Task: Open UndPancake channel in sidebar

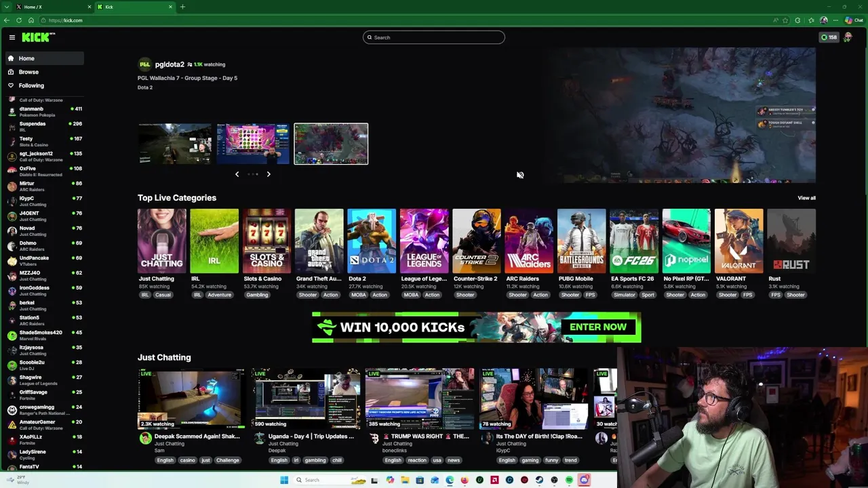Action: point(44,260)
